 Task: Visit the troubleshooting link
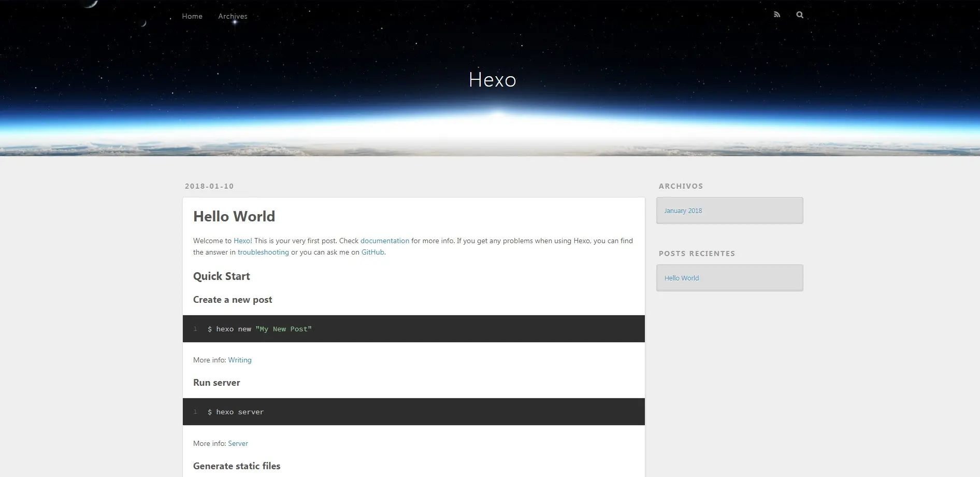[263, 252]
